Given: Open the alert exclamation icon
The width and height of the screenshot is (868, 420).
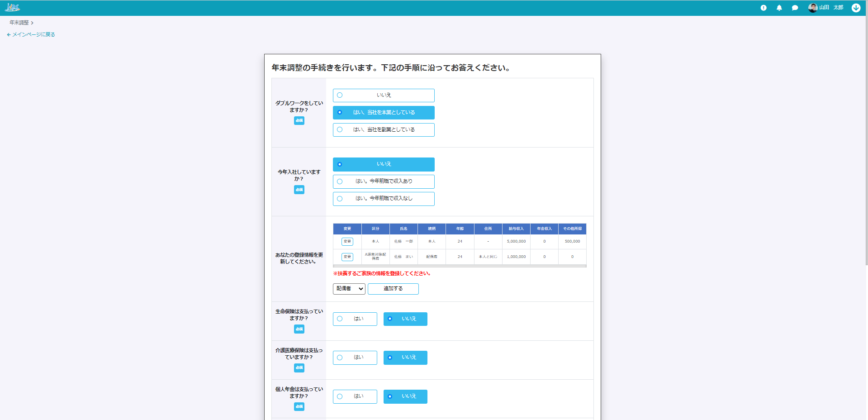Looking at the screenshot, I should point(764,8).
